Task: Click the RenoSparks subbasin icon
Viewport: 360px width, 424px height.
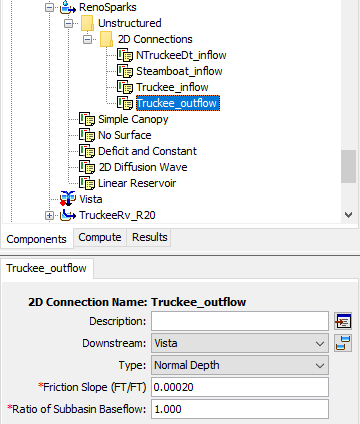Action: coord(68,7)
